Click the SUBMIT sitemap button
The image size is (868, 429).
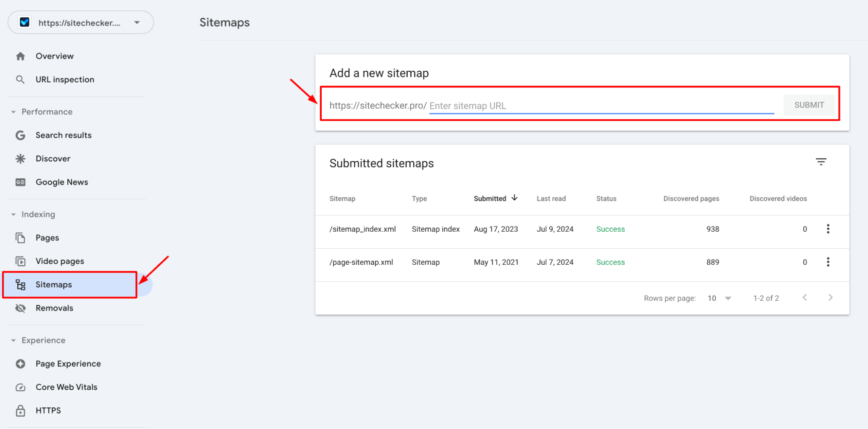pyautogui.click(x=809, y=105)
